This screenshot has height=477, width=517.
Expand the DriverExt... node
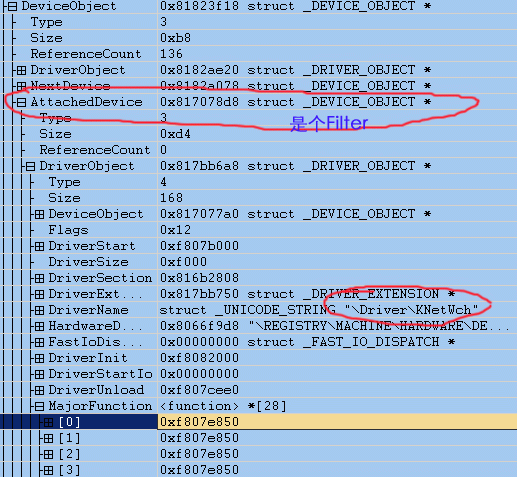click(x=39, y=294)
